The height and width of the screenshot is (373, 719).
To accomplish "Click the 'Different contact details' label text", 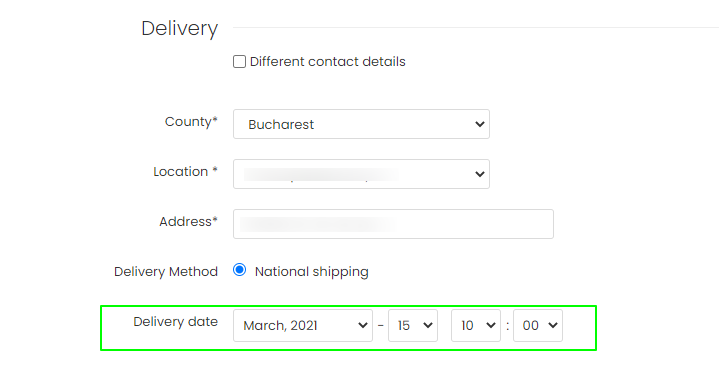I will [327, 61].
